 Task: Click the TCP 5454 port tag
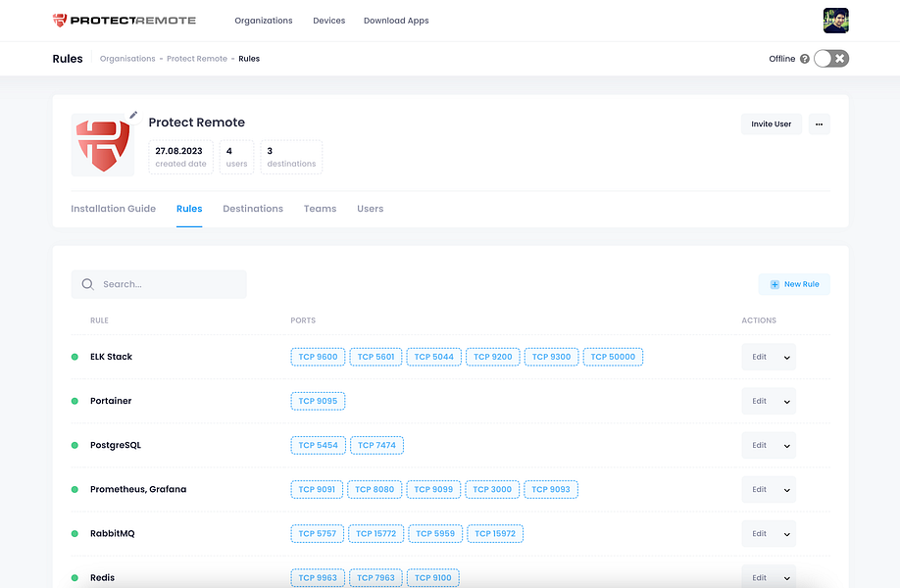pos(318,445)
